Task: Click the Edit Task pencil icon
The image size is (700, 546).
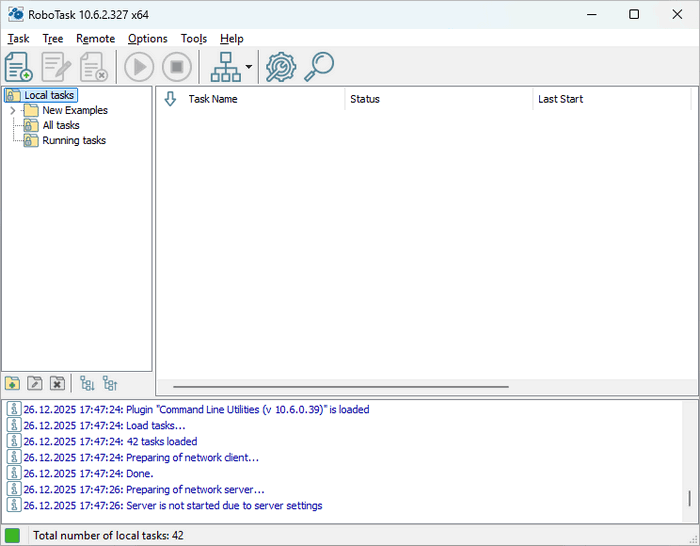Action: click(56, 67)
